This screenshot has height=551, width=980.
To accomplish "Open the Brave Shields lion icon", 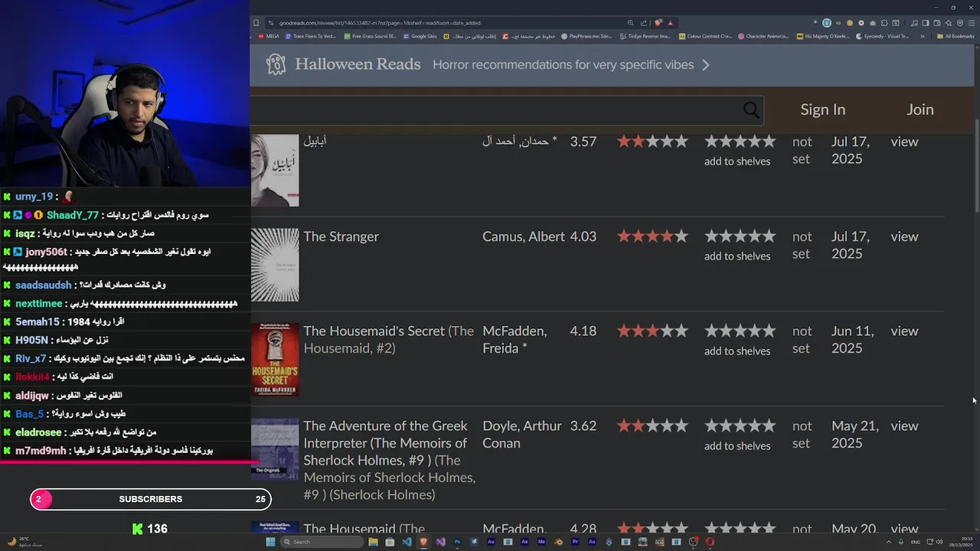I will click(x=658, y=23).
